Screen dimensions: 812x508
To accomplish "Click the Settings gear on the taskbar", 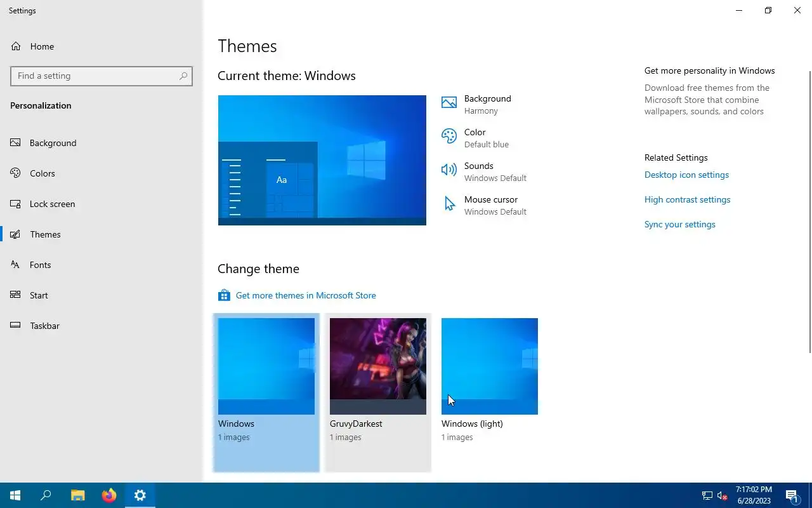I will pos(140,495).
